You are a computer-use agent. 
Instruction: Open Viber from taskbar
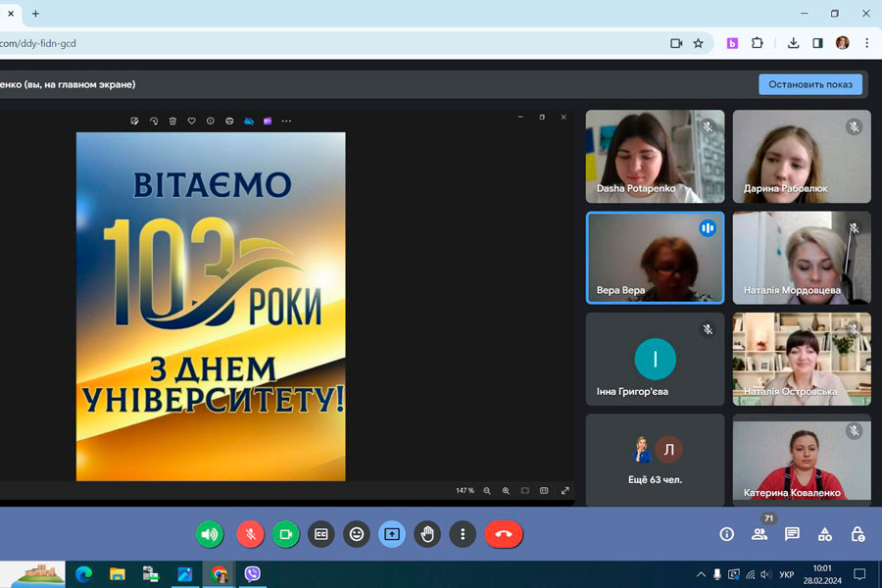253,574
